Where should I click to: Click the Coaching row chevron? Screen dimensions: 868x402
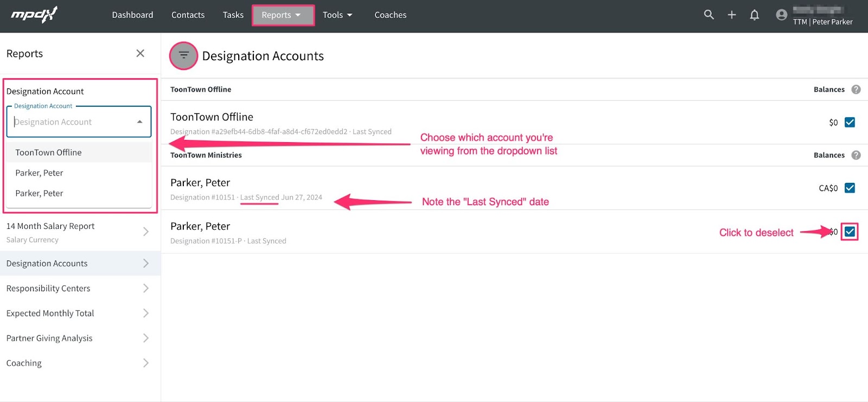coord(145,363)
